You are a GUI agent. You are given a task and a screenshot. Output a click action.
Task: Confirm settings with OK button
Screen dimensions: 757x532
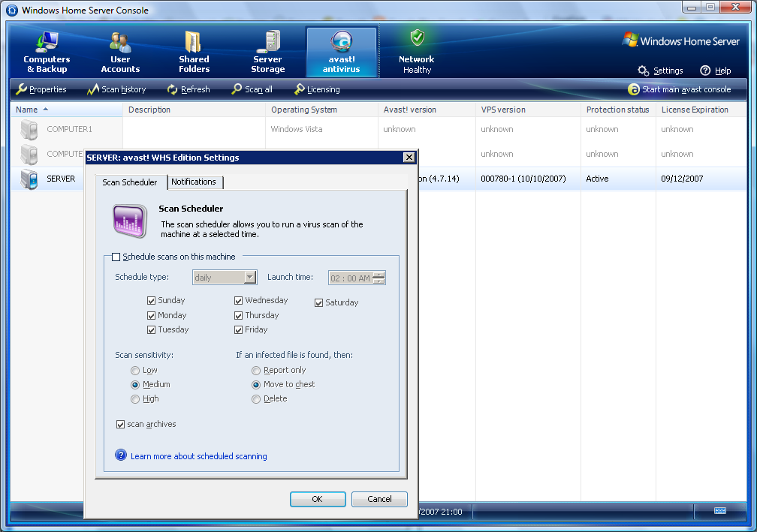point(318,499)
